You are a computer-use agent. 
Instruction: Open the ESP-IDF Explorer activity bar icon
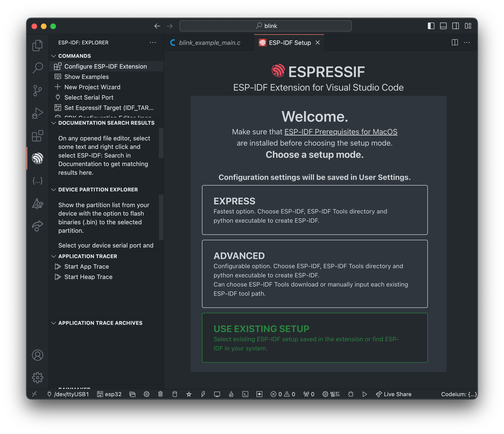(37, 158)
